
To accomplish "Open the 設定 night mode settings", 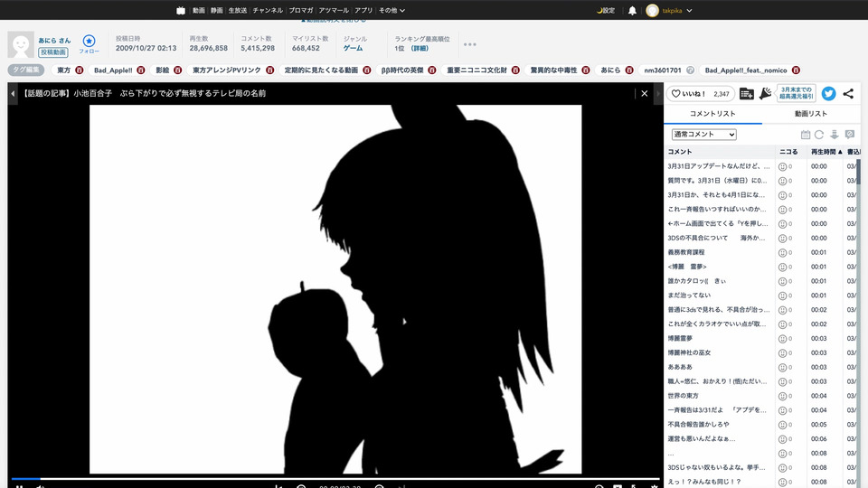I will point(606,11).
